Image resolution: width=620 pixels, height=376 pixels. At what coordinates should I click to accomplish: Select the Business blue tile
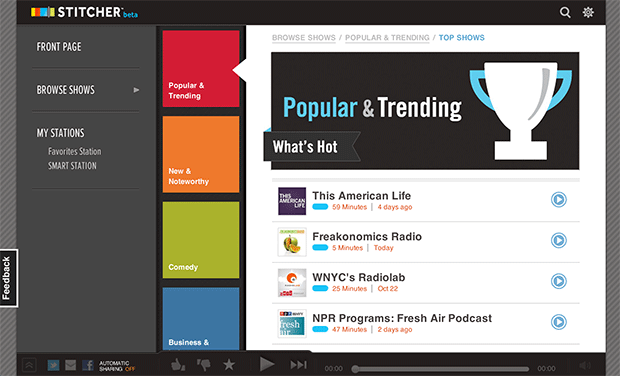pyautogui.click(x=201, y=319)
